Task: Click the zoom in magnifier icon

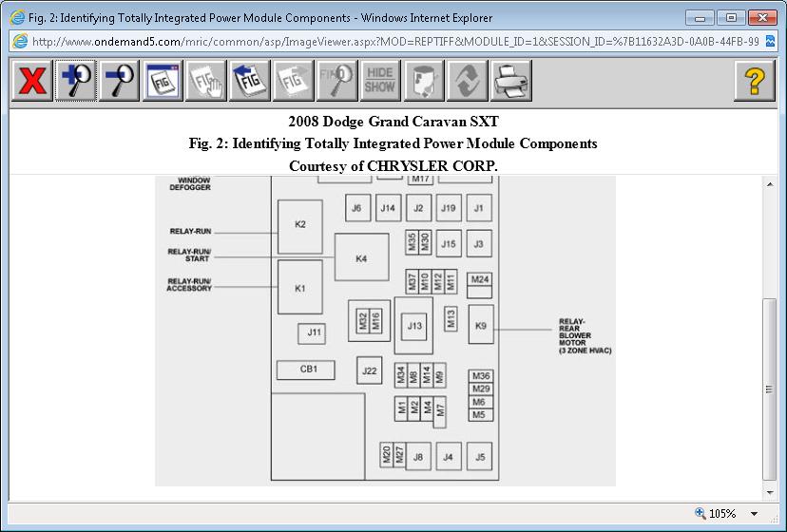Action: click(x=76, y=82)
